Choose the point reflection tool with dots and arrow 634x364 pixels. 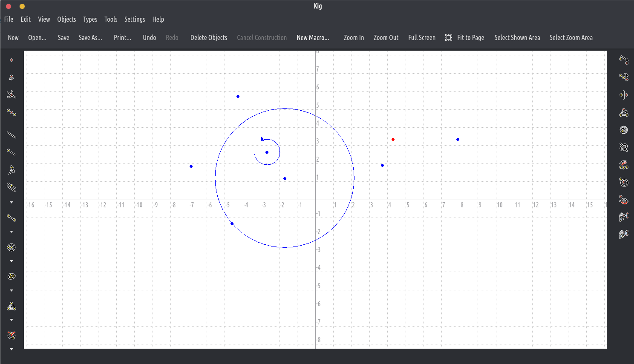coord(624,77)
